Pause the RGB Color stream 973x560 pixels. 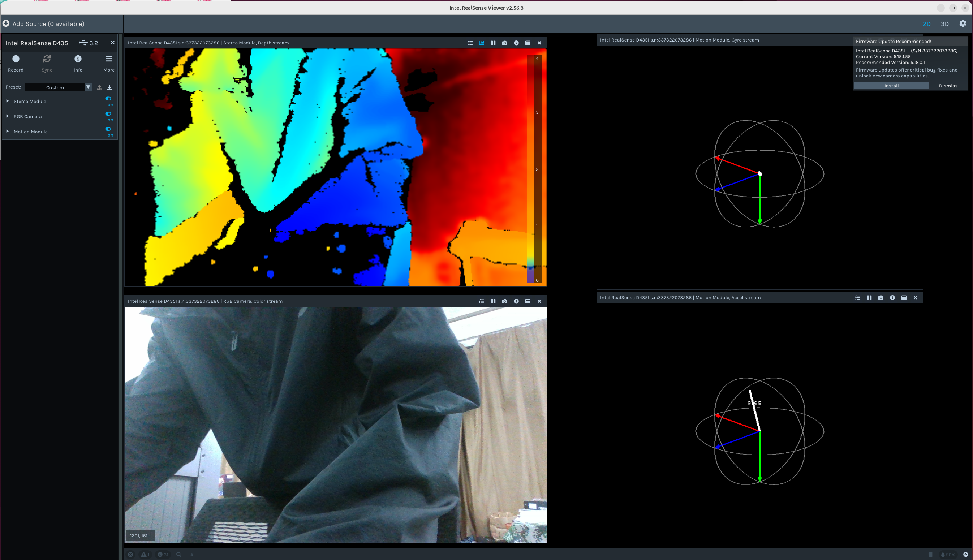tap(493, 301)
